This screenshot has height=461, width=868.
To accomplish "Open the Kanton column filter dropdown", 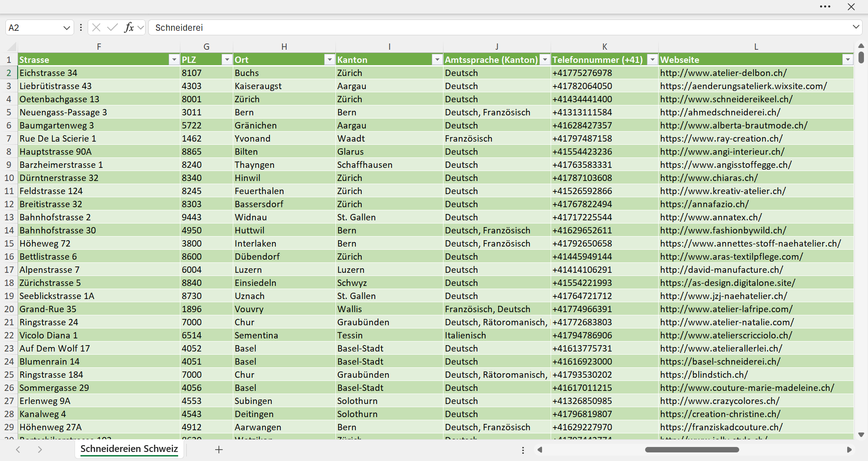I will point(437,60).
